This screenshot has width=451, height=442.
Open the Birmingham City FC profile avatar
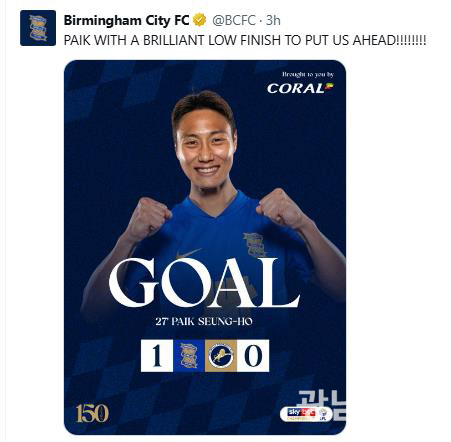click(38, 28)
